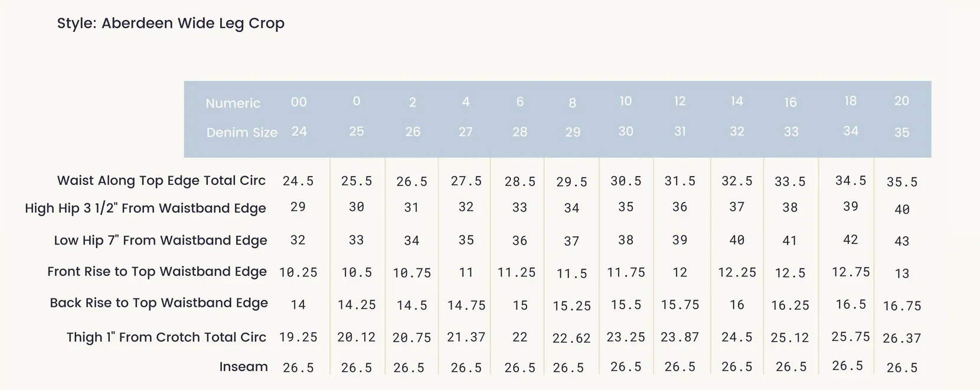Click numeric size 00 in header
The width and height of the screenshot is (980, 390).
(x=299, y=102)
